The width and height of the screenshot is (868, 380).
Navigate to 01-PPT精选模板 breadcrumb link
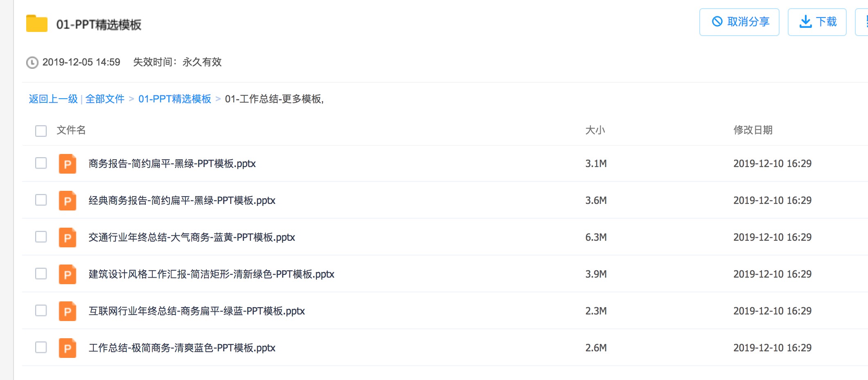pos(174,99)
